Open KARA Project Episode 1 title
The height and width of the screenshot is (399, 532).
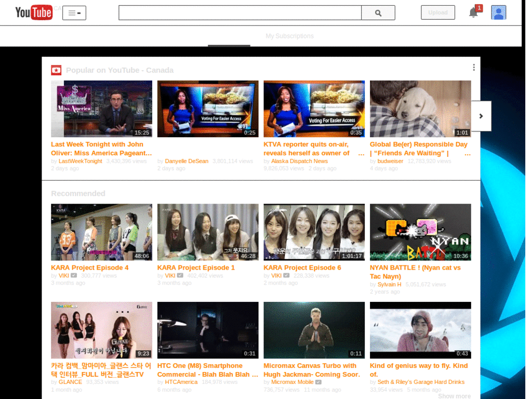coord(196,268)
